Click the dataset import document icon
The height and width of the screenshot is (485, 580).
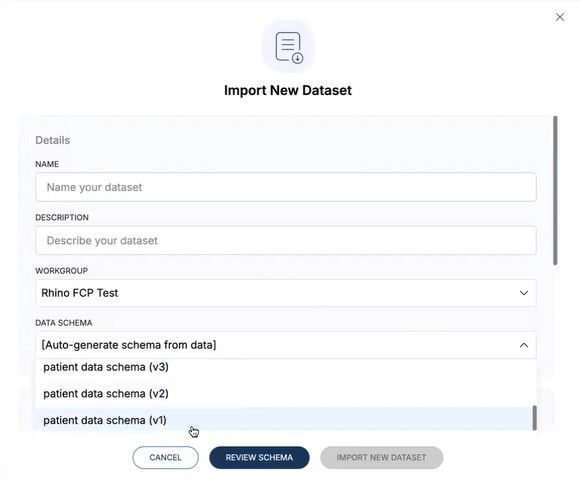point(288,47)
